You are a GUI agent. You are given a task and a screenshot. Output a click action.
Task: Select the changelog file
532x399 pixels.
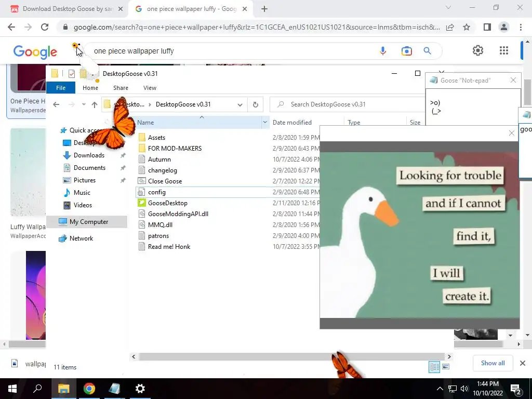163,170
